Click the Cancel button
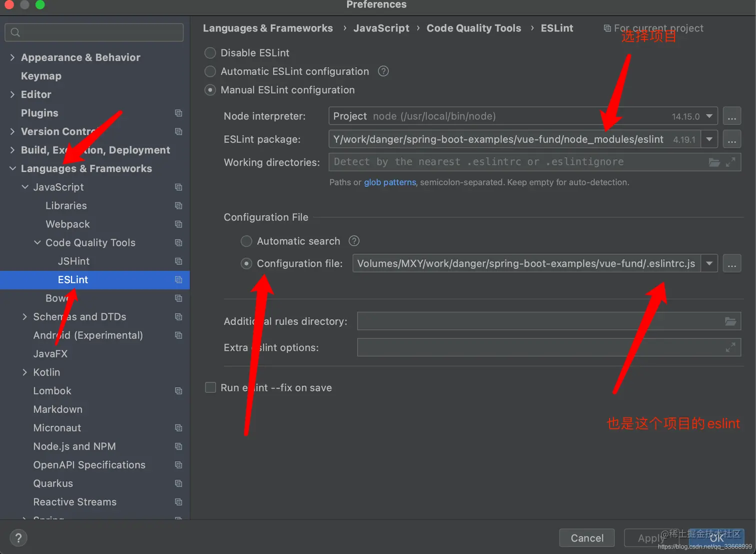The image size is (756, 554). (x=587, y=538)
